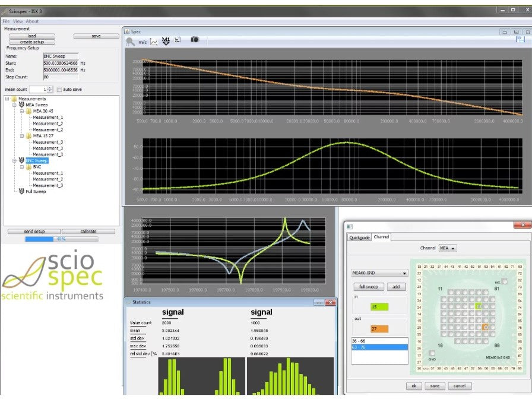Collapse the MEA 15 27 folder node
Image resolution: width=532 pixels, height=399 pixels.
click(22, 136)
